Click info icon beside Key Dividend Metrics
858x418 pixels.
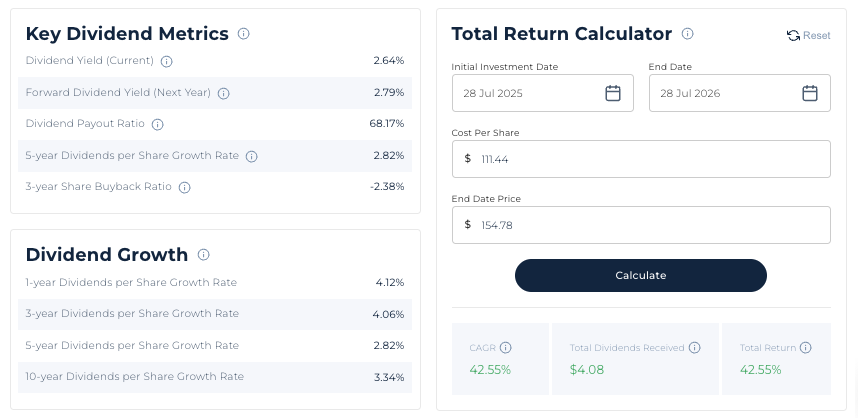click(x=244, y=34)
